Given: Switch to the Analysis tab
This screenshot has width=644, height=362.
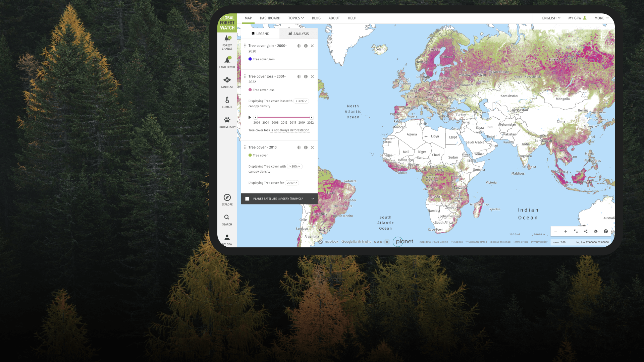Looking at the screenshot, I should 298,34.
